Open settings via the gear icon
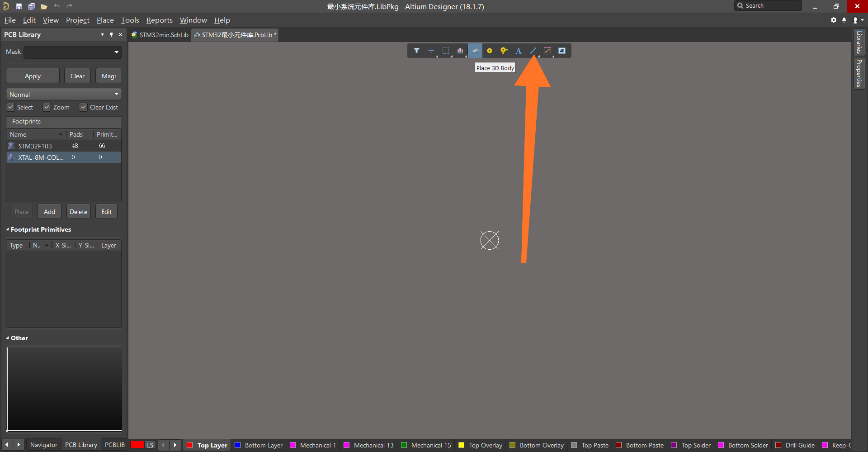 (x=833, y=20)
